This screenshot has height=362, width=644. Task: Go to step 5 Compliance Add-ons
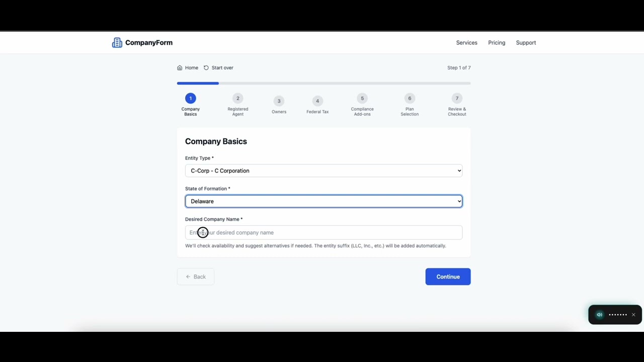click(362, 98)
